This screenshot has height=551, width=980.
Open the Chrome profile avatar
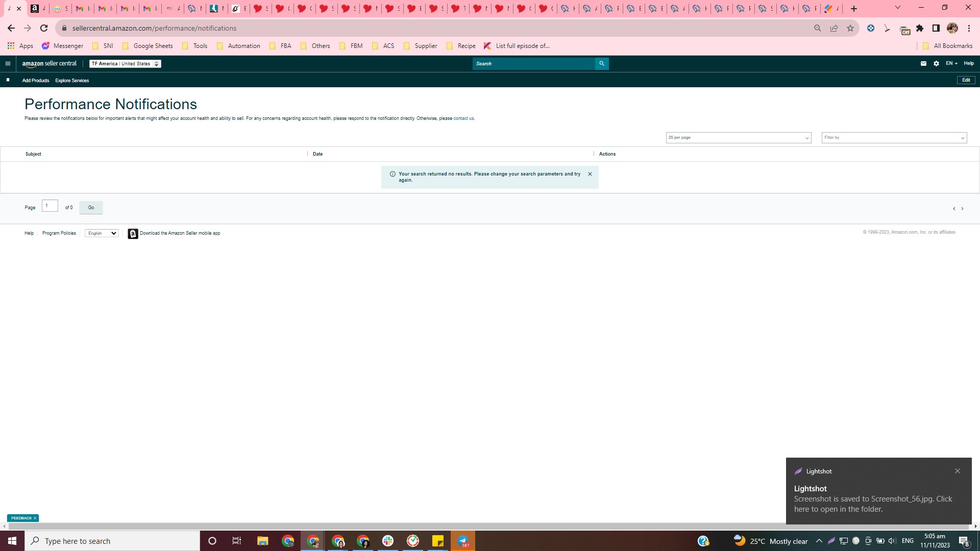(952, 28)
